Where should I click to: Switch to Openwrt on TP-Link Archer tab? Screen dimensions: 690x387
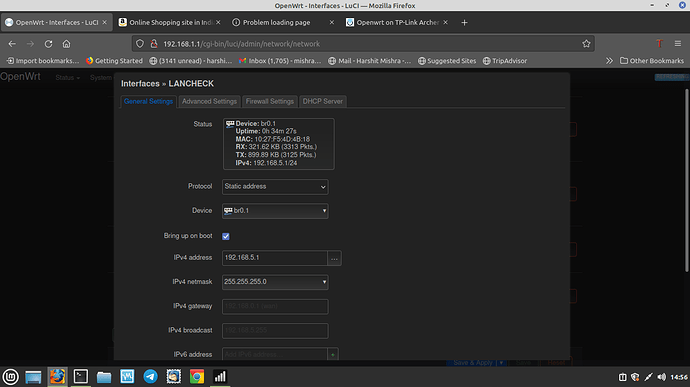pos(398,22)
